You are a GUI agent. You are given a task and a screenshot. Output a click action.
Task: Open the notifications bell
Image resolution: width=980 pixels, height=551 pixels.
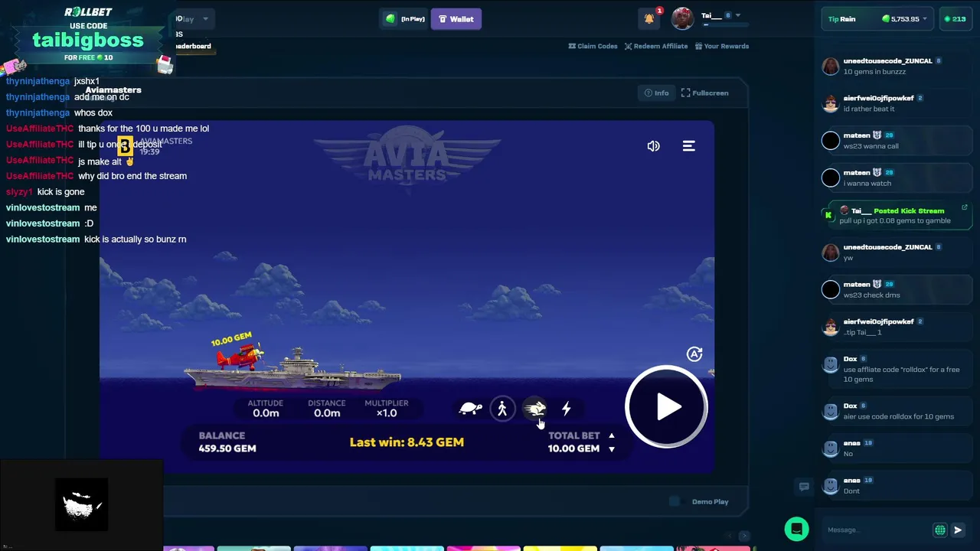click(649, 18)
